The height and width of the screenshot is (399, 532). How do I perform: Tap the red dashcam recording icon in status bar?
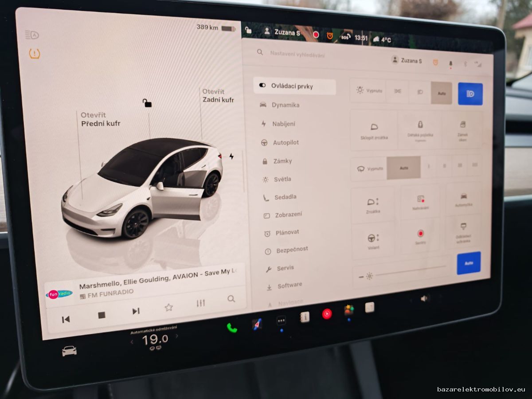[x=316, y=34]
